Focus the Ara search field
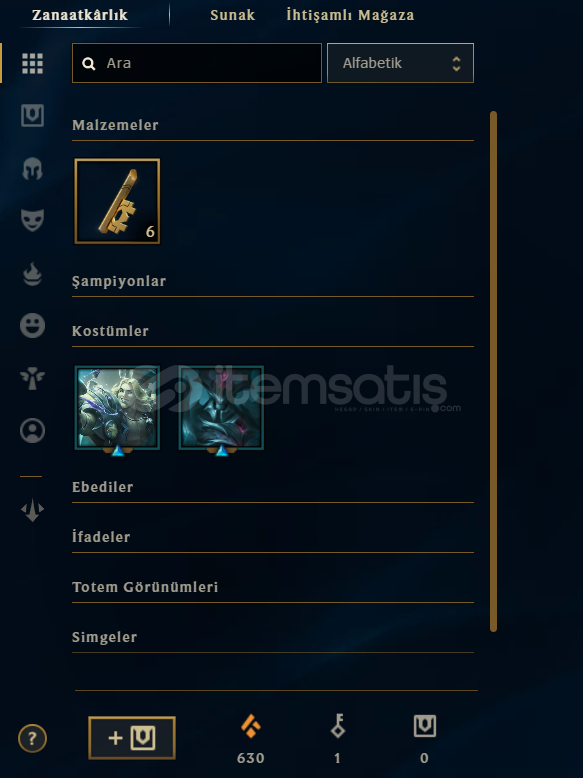This screenshot has height=778, width=583. [x=197, y=63]
